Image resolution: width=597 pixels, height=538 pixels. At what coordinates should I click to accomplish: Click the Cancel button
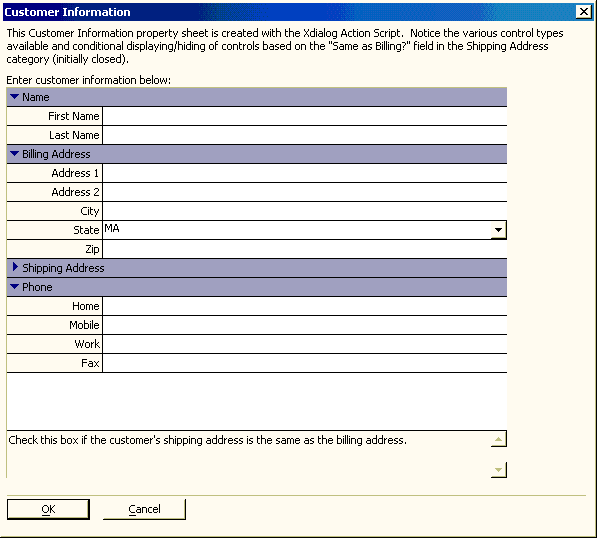(x=144, y=509)
